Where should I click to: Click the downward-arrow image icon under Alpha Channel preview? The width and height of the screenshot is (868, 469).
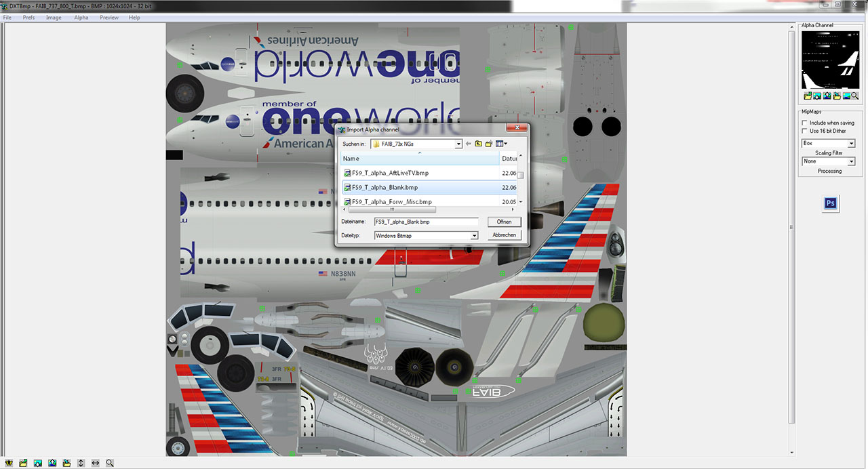pyautogui.click(x=817, y=96)
